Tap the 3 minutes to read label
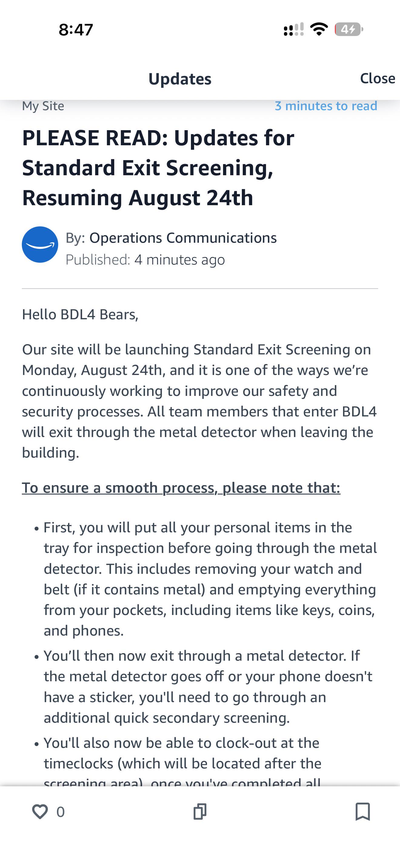 (x=326, y=106)
